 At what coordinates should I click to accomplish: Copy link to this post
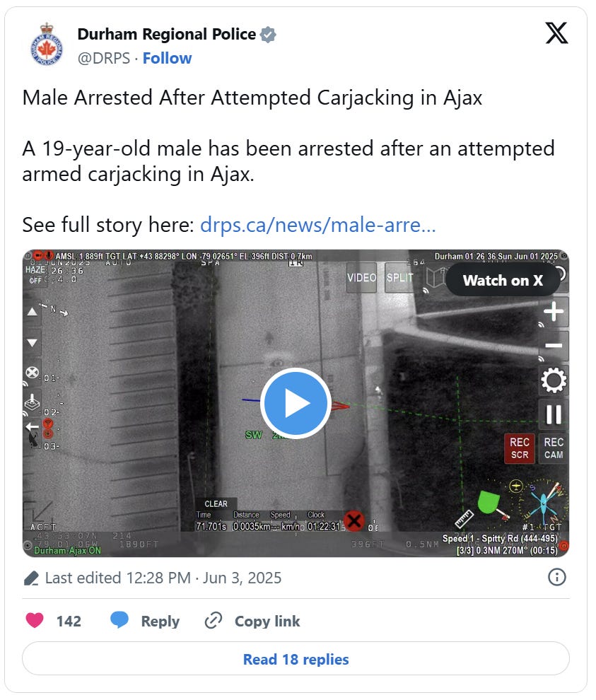tap(252, 621)
